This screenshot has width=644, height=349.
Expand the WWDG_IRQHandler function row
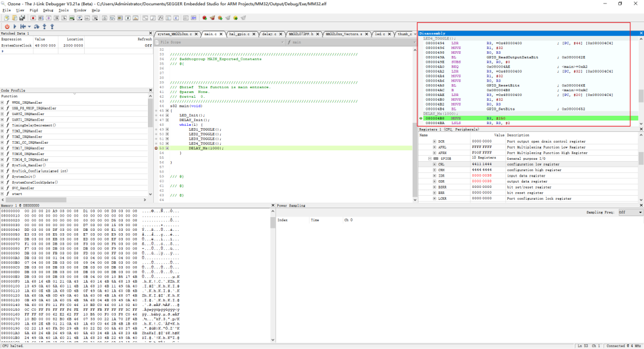[2, 103]
